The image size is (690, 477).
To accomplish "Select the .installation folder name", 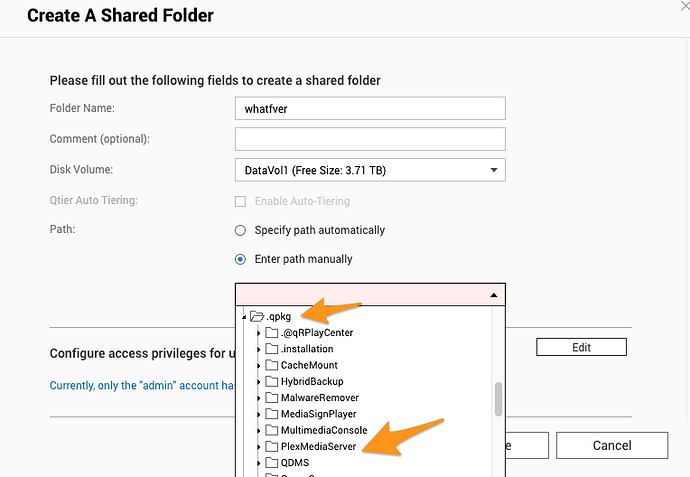I will click(307, 349).
